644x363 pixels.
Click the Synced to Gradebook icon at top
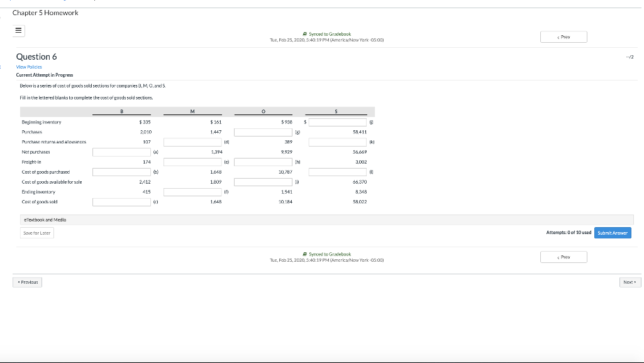(306, 34)
